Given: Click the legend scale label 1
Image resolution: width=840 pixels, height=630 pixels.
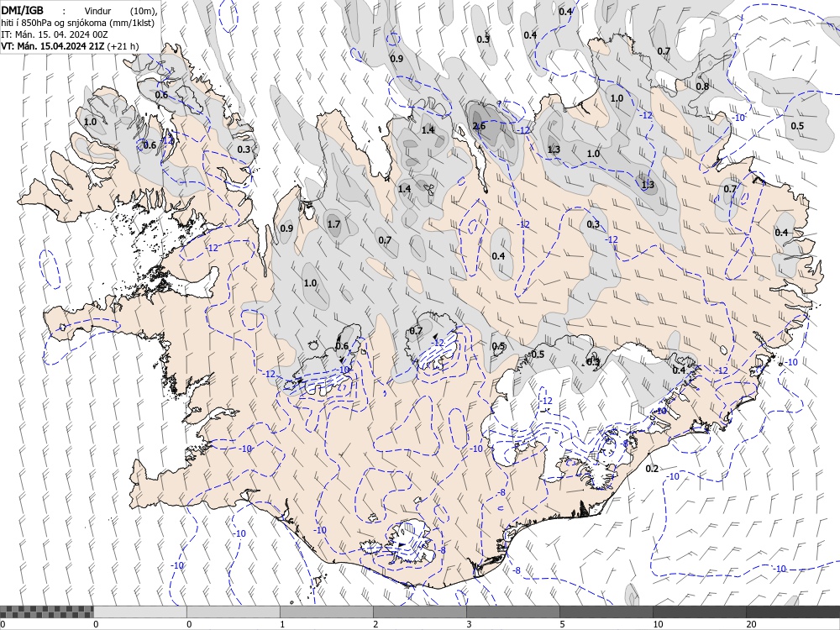Looking at the screenshot, I should click(282, 624).
